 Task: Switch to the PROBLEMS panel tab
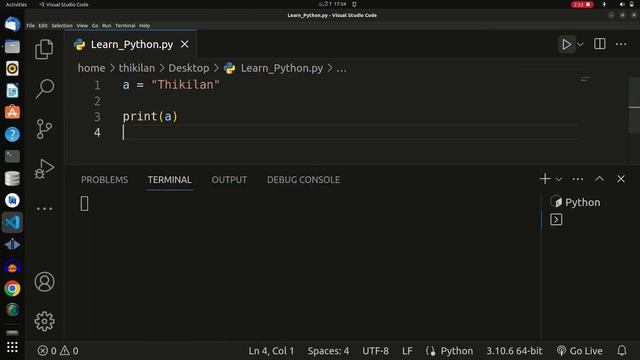tap(104, 180)
